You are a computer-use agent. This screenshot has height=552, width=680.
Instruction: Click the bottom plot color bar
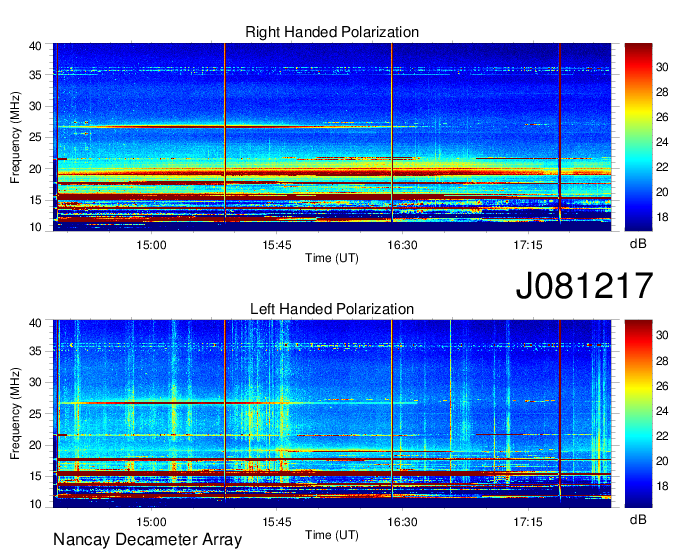click(x=638, y=414)
